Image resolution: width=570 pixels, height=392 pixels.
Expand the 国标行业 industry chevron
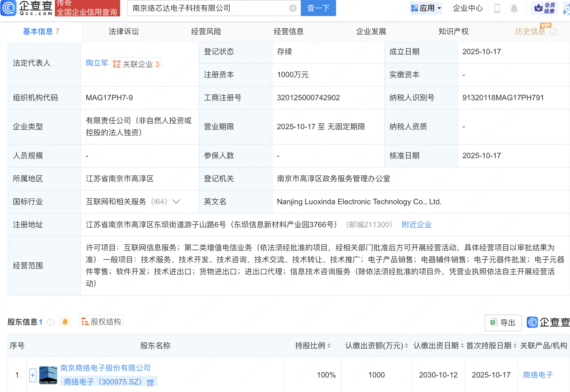pyautogui.click(x=176, y=202)
